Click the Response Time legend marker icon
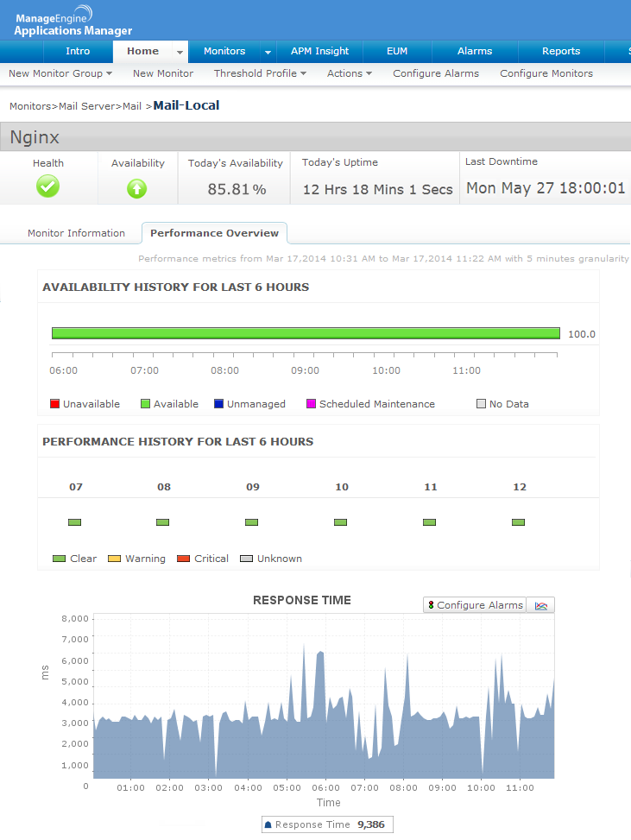Screen dimensions: 631x840 pos(268,825)
